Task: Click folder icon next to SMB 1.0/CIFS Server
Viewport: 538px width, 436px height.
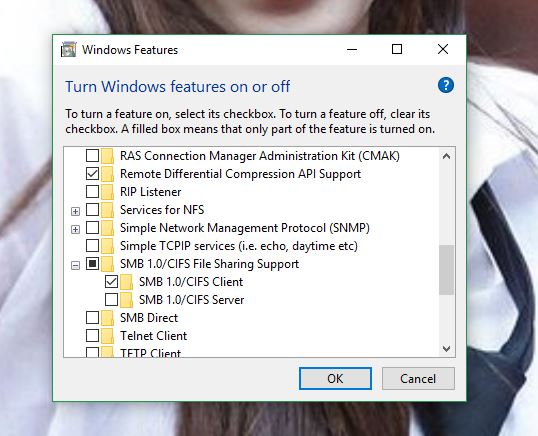Action: [127, 300]
